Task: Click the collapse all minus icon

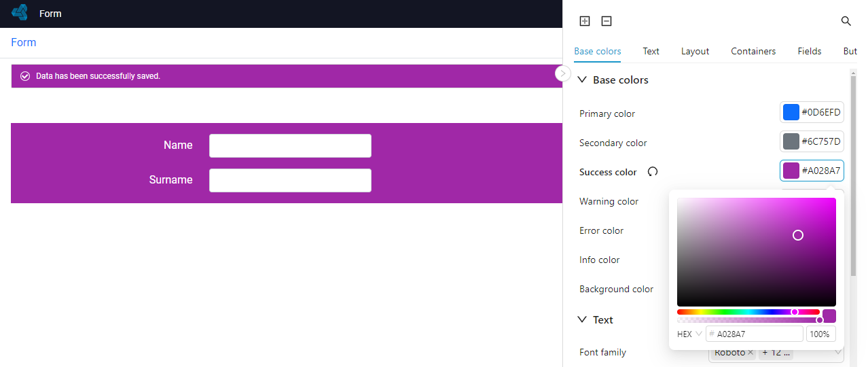Action: tap(607, 21)
